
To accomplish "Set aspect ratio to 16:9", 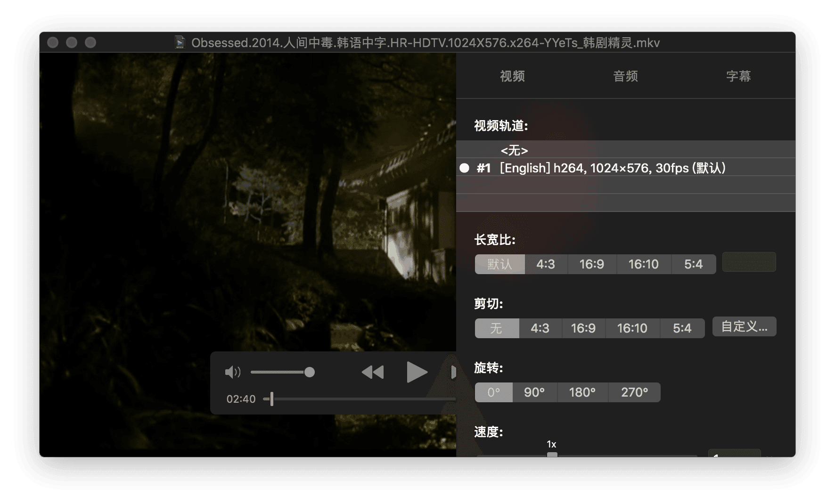I will coord(592,264).
